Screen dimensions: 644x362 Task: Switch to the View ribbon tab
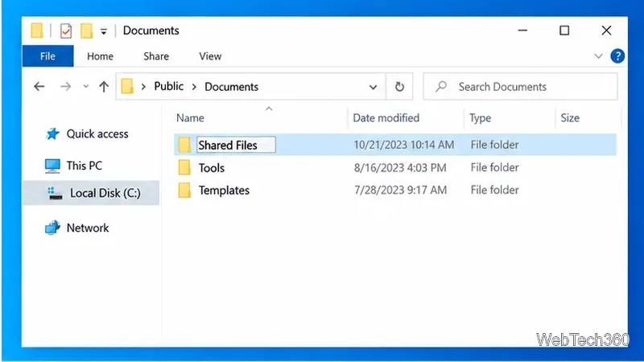click(x=210, y=56)
